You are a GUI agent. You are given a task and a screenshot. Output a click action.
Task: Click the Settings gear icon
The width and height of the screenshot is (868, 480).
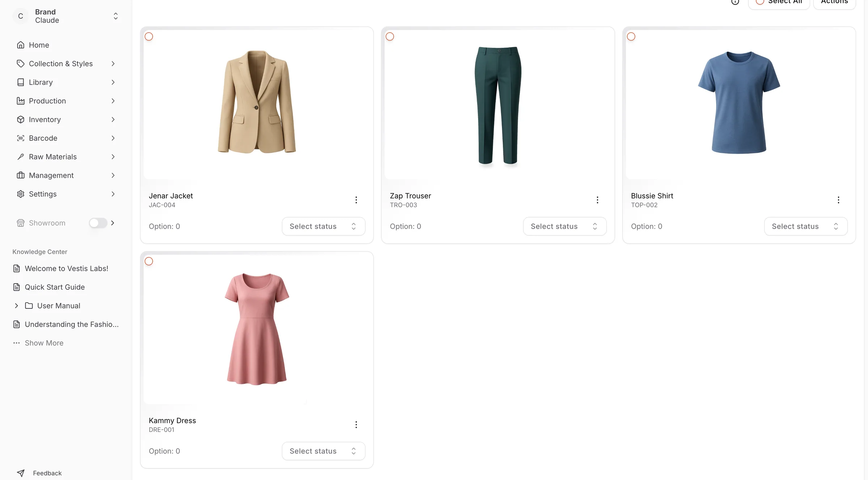(21, 194)
